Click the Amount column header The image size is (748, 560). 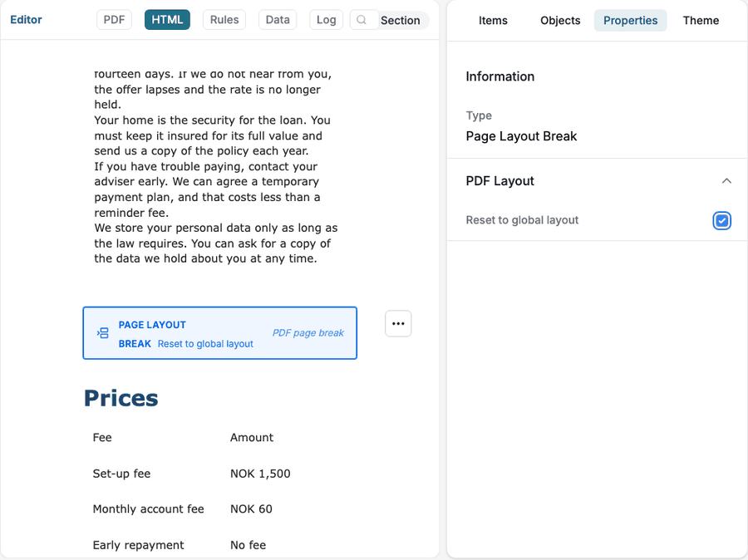pyautogui.click(x=252, y=438)
